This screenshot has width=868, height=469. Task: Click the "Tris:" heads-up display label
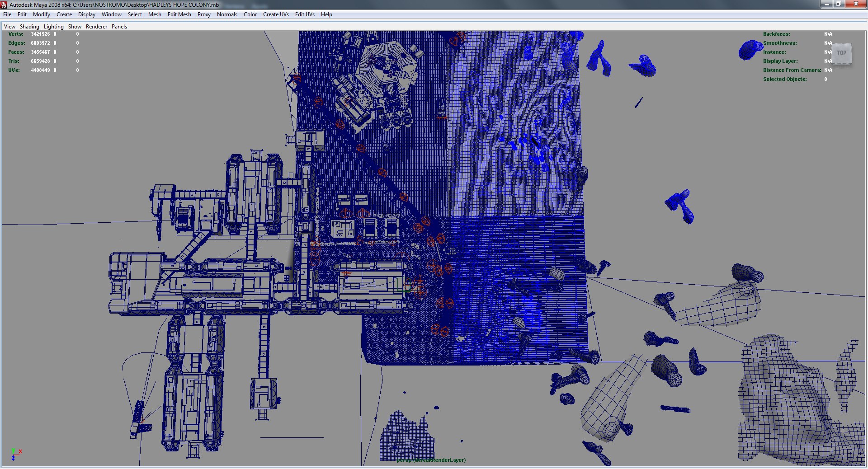point(14,61)
